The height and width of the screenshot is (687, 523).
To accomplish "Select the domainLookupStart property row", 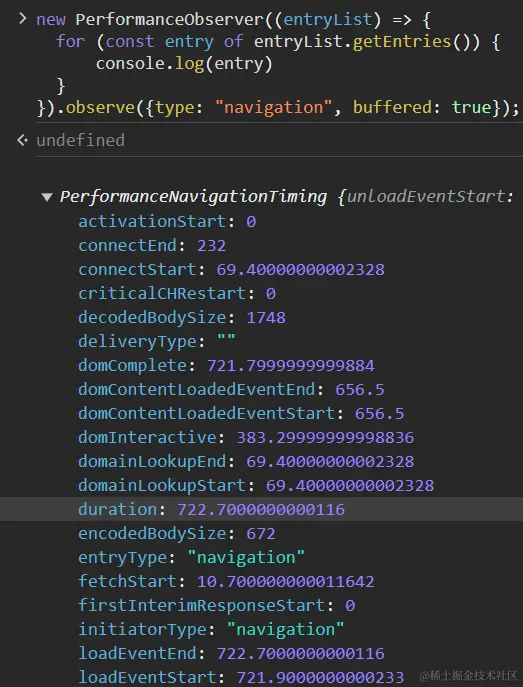I will [256, 485].
